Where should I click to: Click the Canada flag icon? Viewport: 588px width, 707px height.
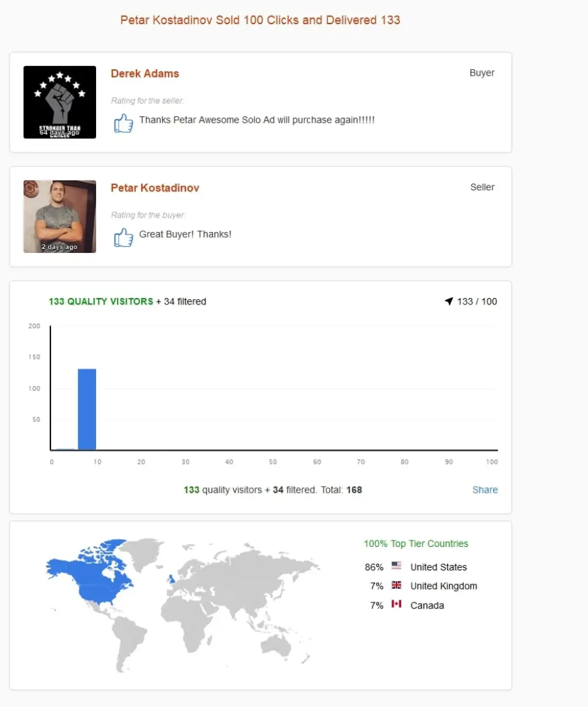(x=397, y=604)
